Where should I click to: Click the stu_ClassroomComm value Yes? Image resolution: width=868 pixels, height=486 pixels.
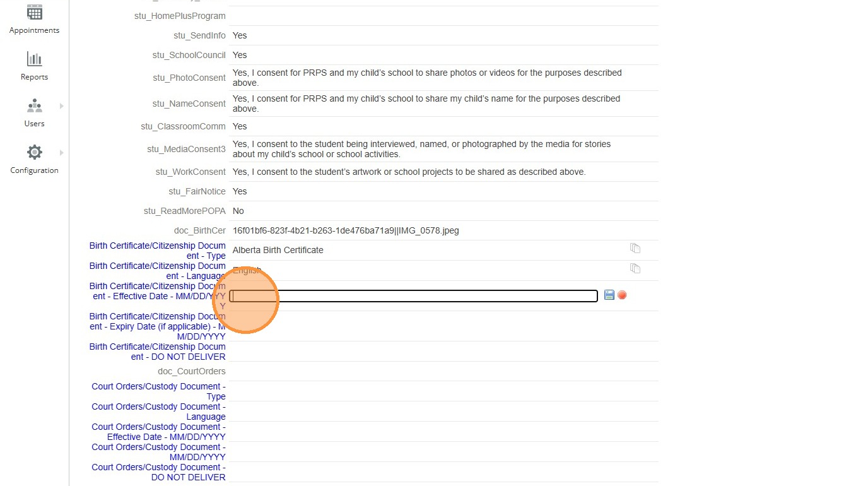[x=240, y=126]
